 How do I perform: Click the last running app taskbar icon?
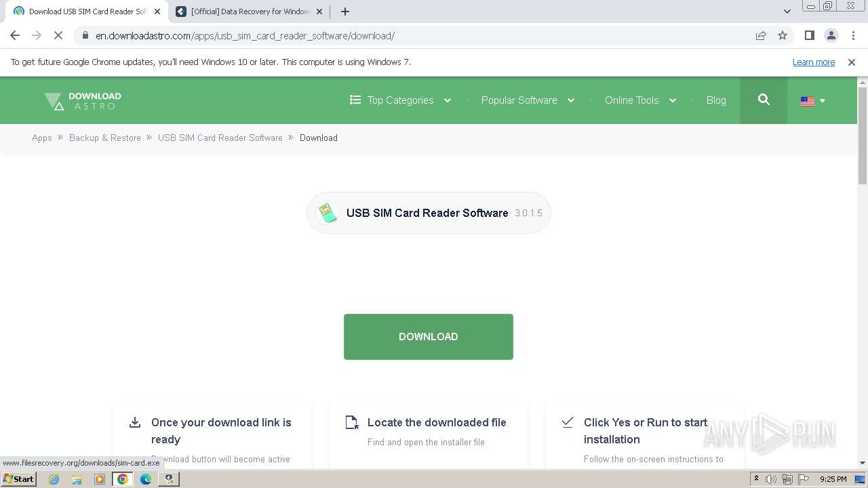click(x=169, y=479)
